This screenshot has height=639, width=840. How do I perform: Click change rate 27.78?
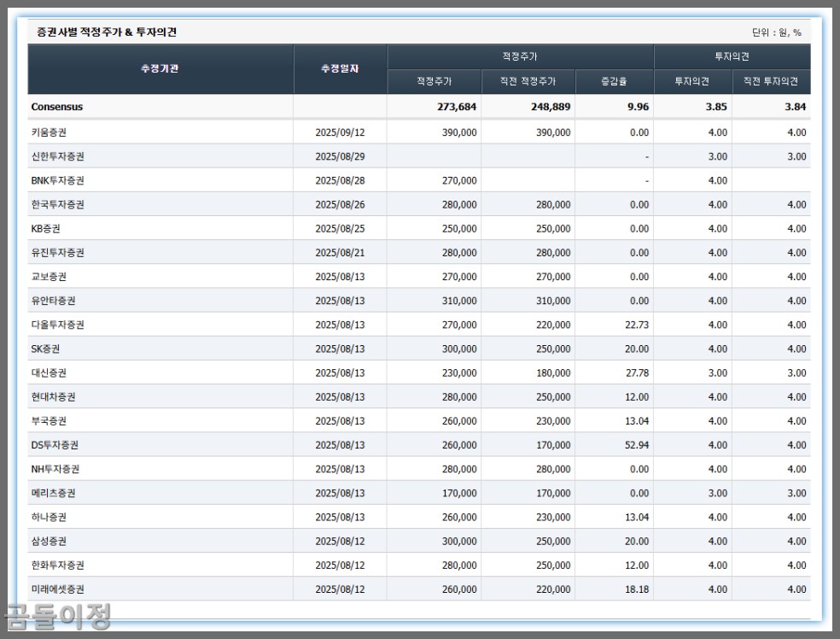click(x=637, y=373)
